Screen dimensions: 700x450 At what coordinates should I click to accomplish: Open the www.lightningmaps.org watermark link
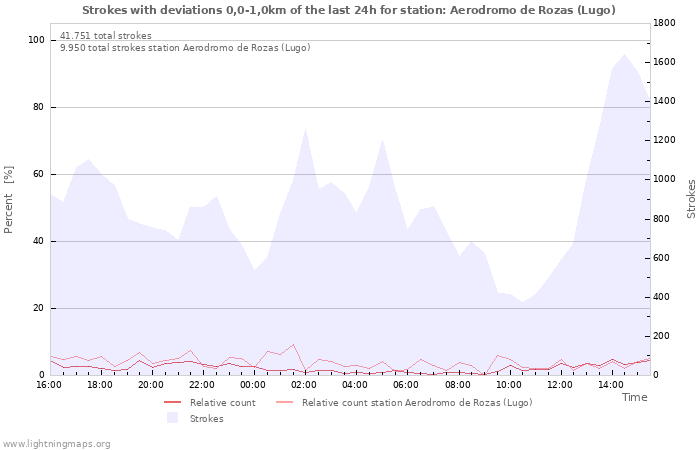point(57,443)
